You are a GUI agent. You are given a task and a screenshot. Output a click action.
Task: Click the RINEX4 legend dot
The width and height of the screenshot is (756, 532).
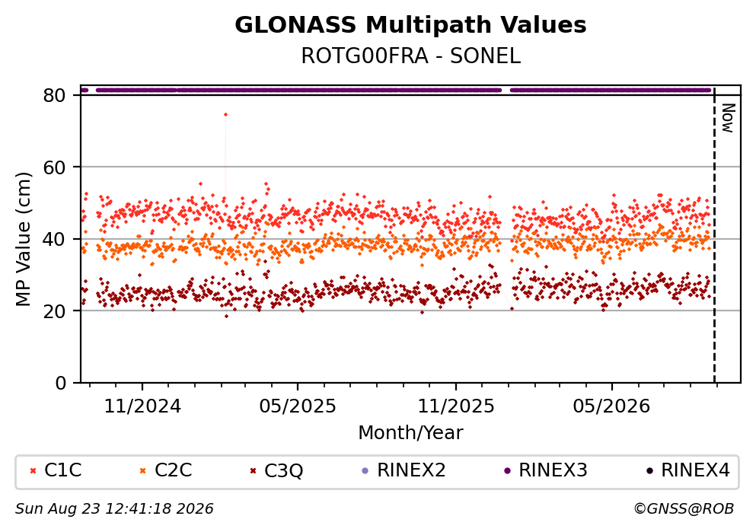pyautogui.click(x=649, y=470)
